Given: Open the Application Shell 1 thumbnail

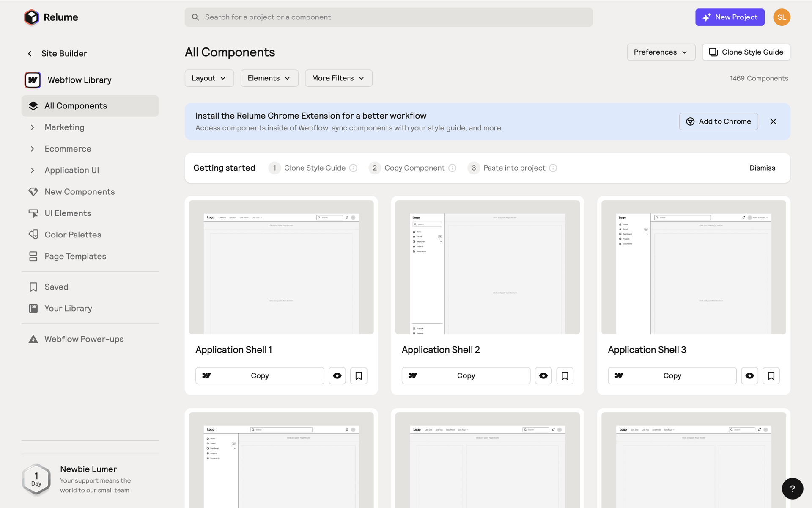Looking at the screenshot, I should tap(281, 267).
